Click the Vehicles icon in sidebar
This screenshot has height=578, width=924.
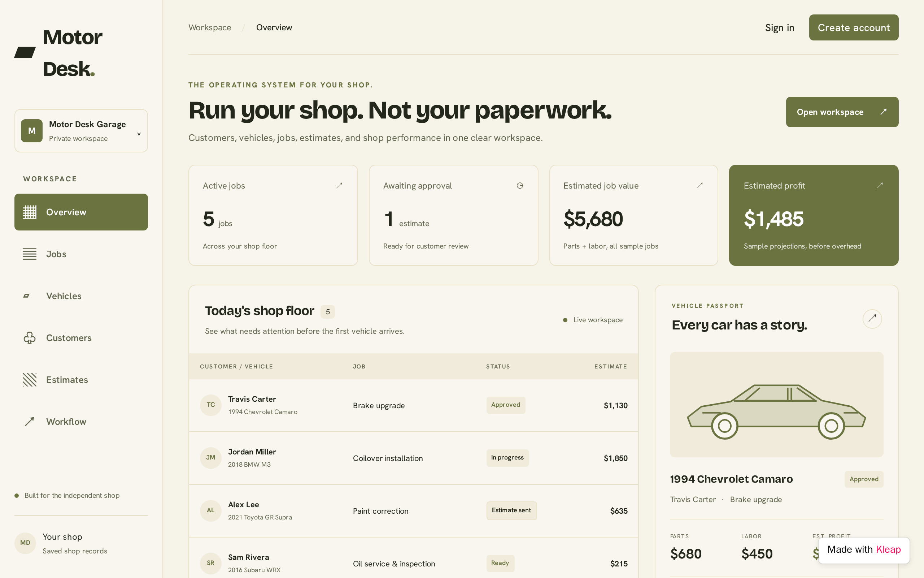(26, 296)
